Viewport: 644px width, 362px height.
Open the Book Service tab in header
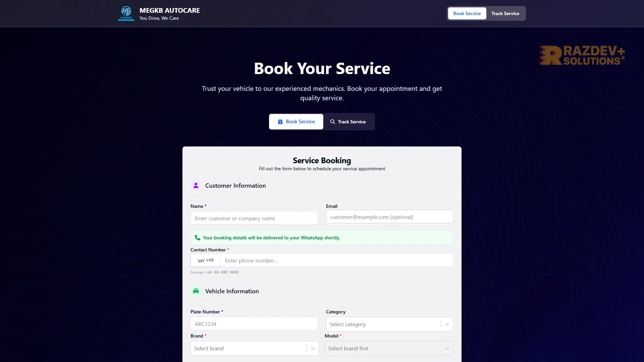pyautogui.click(x=467, y=13)
